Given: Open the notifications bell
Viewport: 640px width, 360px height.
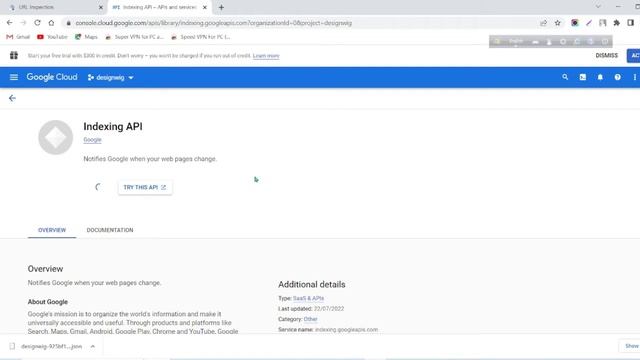Looking at the screenshot, I should 600,77.
